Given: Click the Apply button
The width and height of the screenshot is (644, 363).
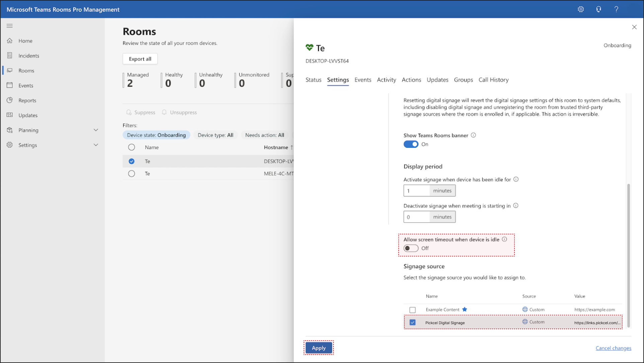Looking at the screenshot, I should pyautogui.click(x=318, y=348).
